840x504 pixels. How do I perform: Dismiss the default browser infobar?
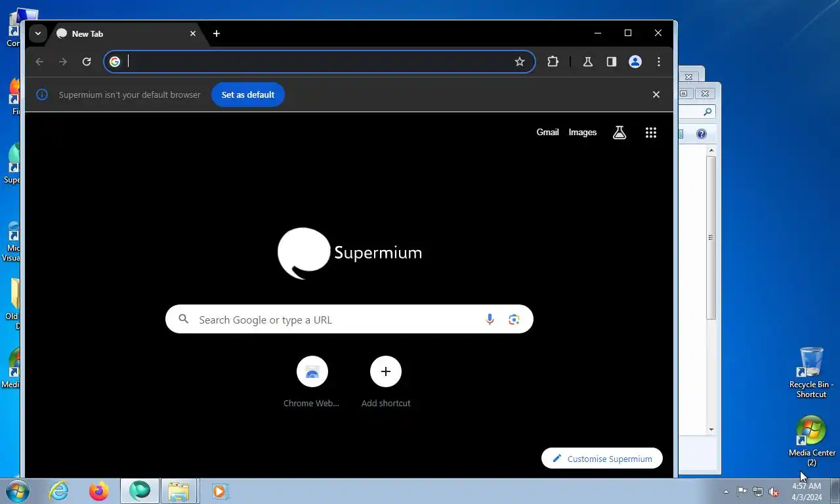click(x=656, y=94)
